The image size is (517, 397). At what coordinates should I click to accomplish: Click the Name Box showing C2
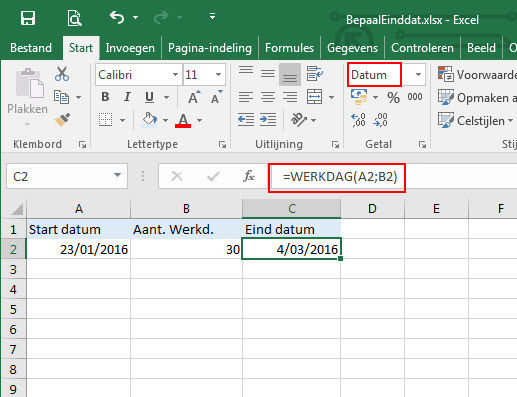(x=67, y=176)
